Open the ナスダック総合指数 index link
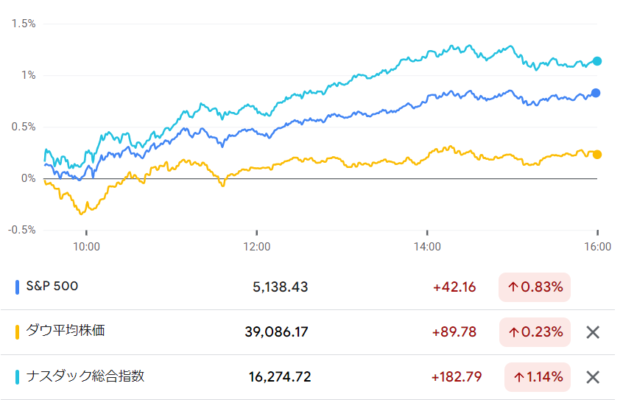623x400 pixels. tap(85, 376)
